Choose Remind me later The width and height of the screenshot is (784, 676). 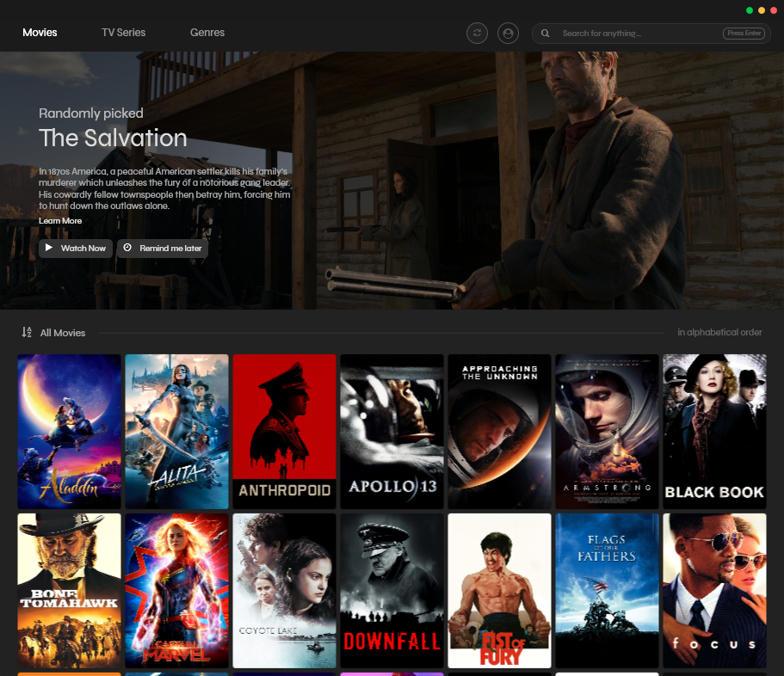(163, 249)
